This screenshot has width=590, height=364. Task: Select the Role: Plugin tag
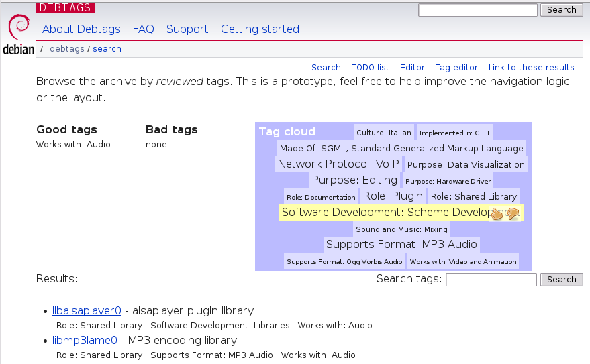393,196
